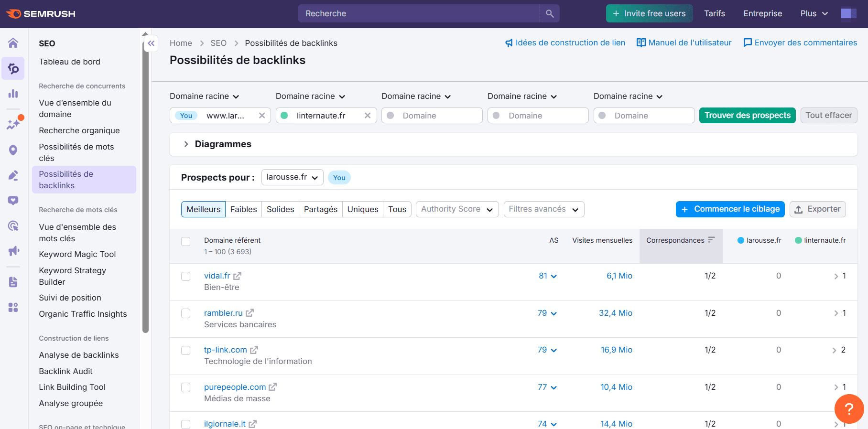Remove the www.lar... domain with X
Image resolution: width=868 pixels, height=429 pixels.
262,116
